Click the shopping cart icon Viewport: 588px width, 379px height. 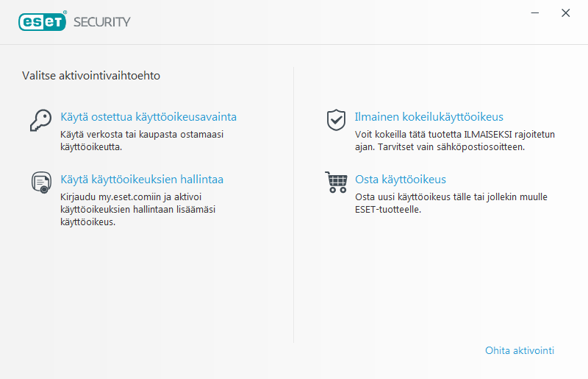pos(336,182)
